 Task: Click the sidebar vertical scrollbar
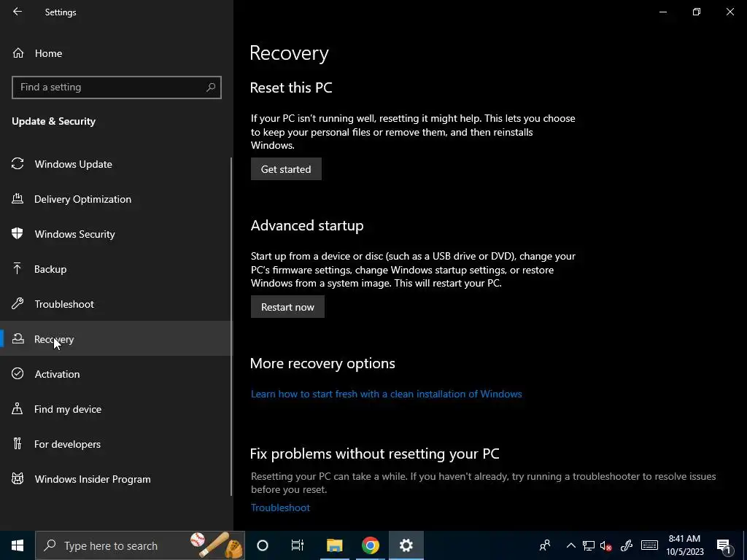point(231,327)
